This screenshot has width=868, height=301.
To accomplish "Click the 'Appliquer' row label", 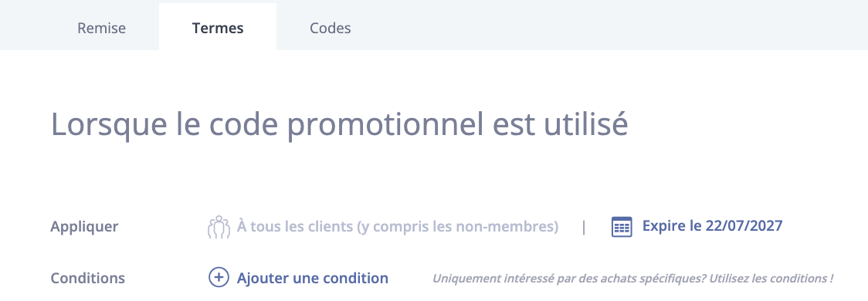I will click(84, 227).
